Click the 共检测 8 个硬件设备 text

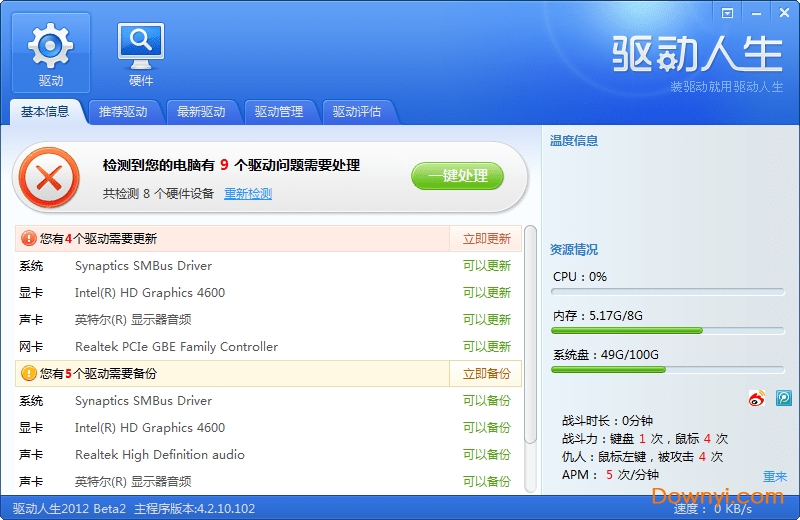158,194
